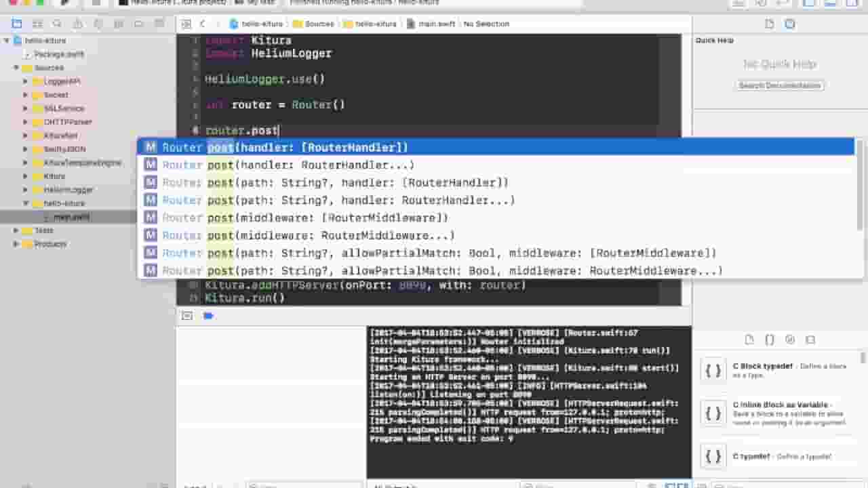868x488 pixels.
Task: Collapse the hello-kitura project root
Action: tap(7, 41)
